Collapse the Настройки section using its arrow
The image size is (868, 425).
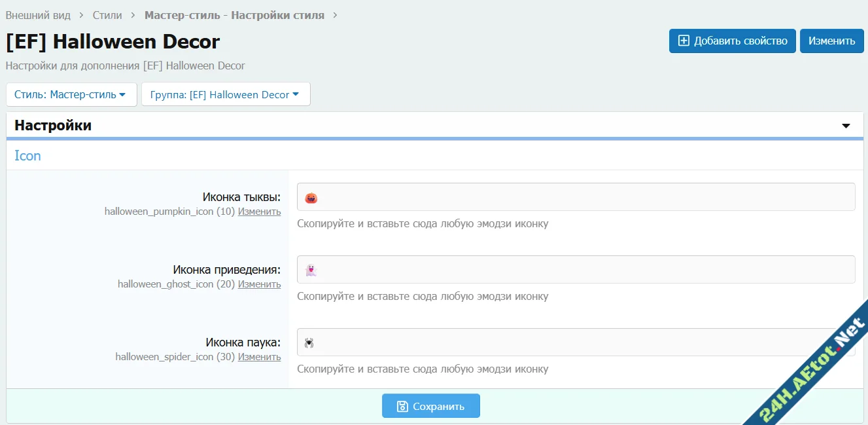pyautogui.click(x=846, y=126)
